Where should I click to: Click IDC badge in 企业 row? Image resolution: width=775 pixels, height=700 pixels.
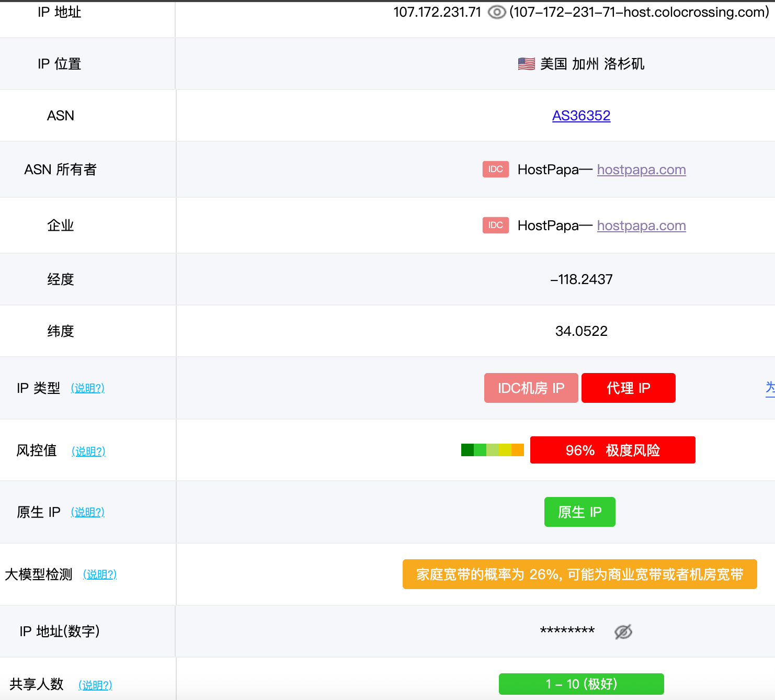[495, 225]
